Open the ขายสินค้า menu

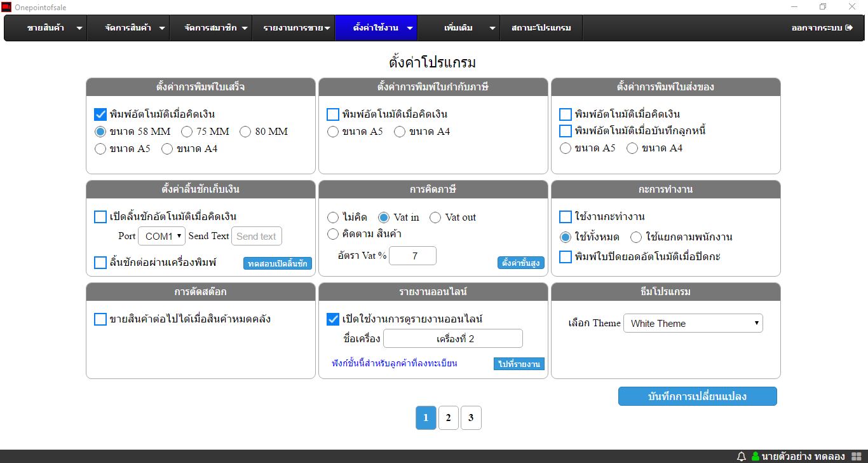tap(46, 28)
